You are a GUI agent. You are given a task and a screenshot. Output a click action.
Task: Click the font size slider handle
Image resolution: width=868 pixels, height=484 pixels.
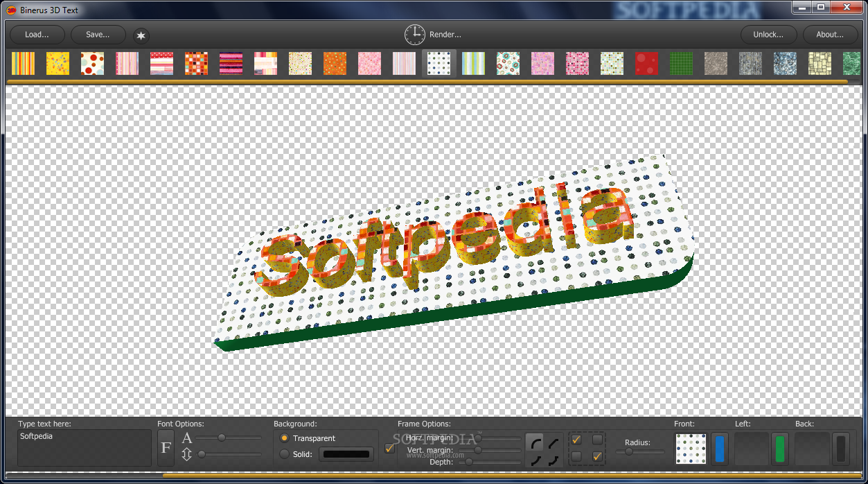point(222,438)
